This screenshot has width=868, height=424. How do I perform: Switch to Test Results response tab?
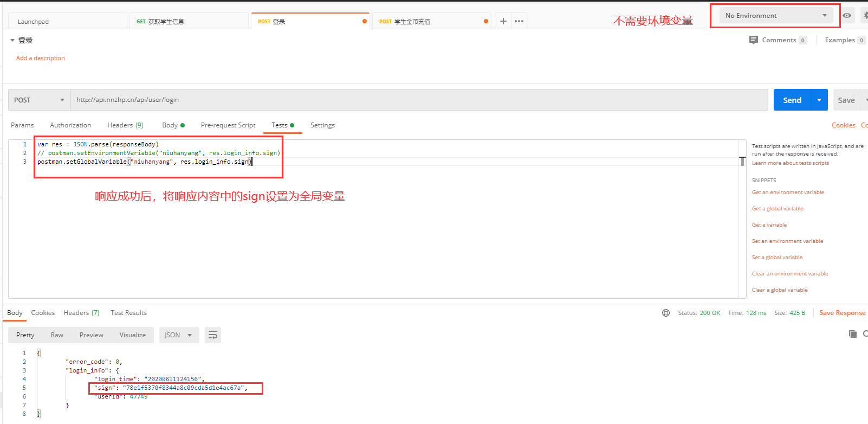click(x=128, y=313)
